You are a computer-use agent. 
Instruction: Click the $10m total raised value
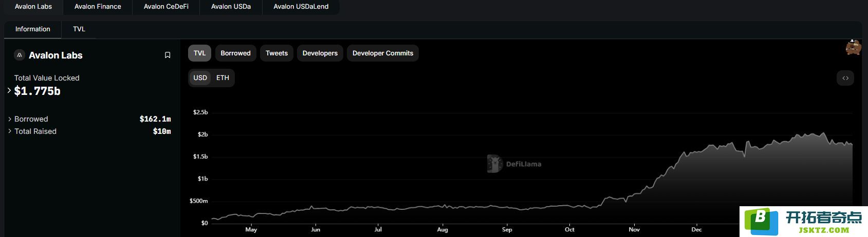tap(162, 131)
